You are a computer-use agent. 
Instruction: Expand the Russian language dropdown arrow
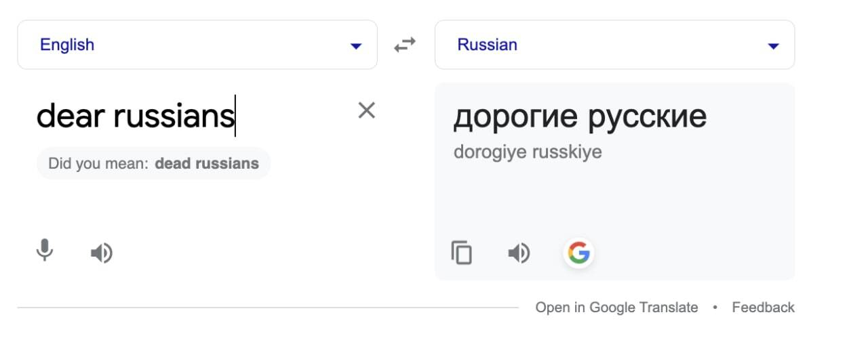point(772,46)
